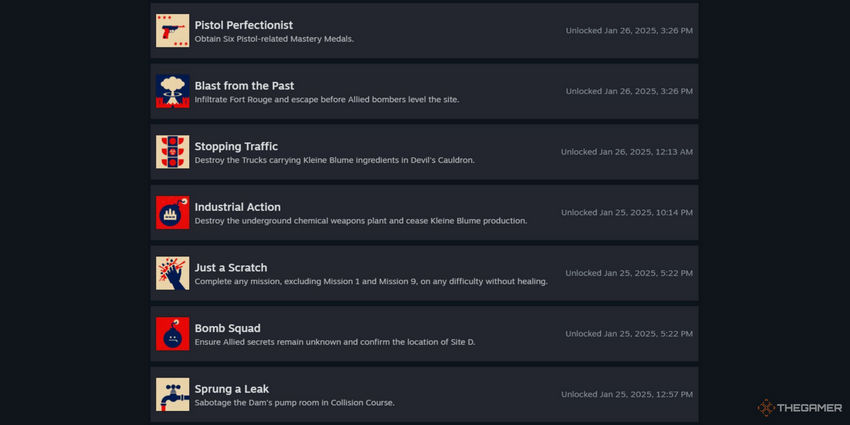Click the Sprung a Leak faucet icon
Image resolution: width=850 pixels, height=425 pixels.
point(172,395)
